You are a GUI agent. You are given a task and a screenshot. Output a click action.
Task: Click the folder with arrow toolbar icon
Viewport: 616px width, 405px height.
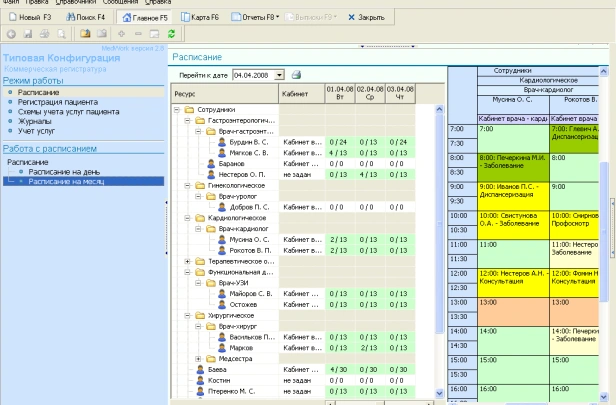click(85, 34)
